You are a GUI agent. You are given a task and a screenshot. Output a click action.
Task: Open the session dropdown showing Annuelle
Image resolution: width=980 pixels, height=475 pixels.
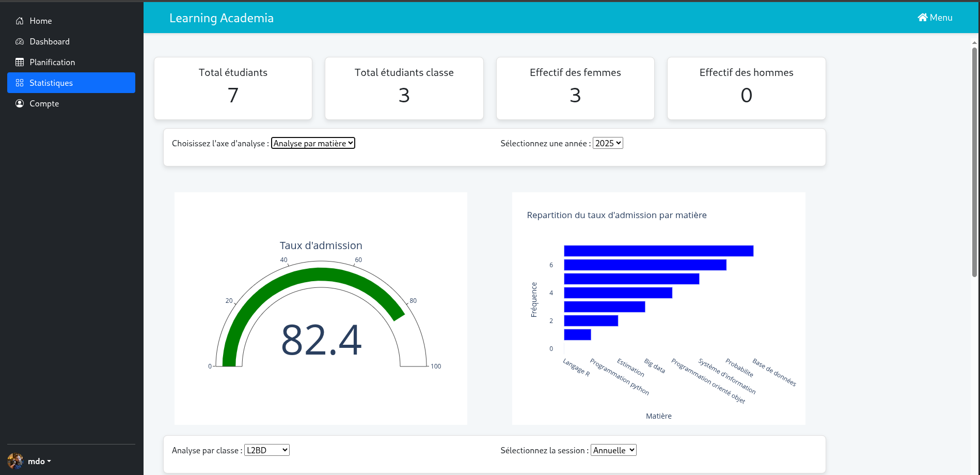pyautogui.click(x=613, y=450)
